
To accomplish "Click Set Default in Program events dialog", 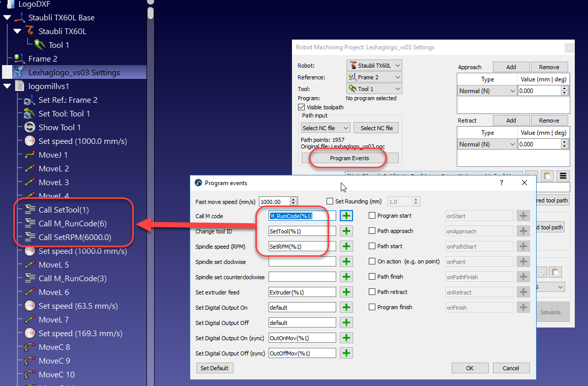I will click(x=214, y=368).
